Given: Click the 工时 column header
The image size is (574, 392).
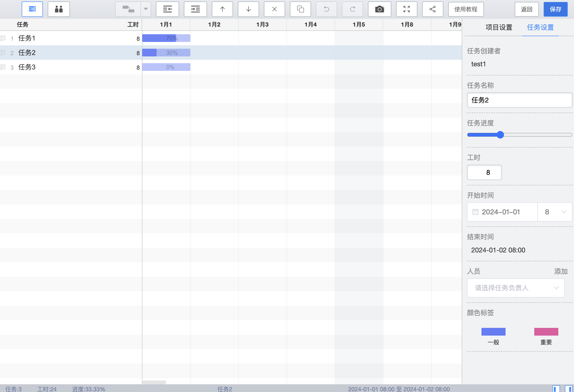Looking at the screenshot, I should [133, 24].
